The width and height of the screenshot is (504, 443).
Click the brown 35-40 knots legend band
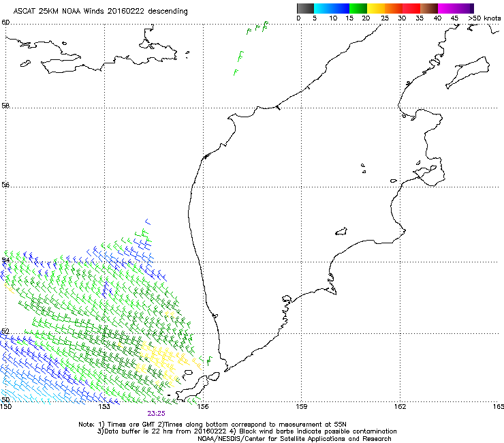(x=429, y=8)
